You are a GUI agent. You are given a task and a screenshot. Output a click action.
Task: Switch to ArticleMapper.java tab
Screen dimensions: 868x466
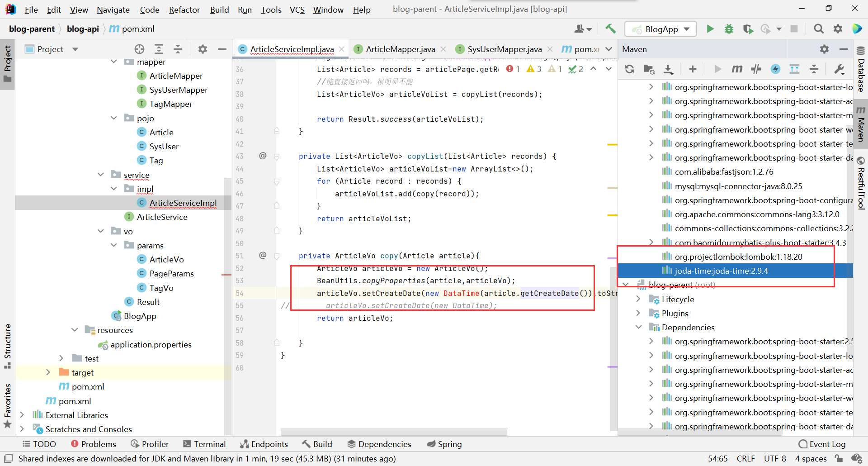click(x=401, y=49)
